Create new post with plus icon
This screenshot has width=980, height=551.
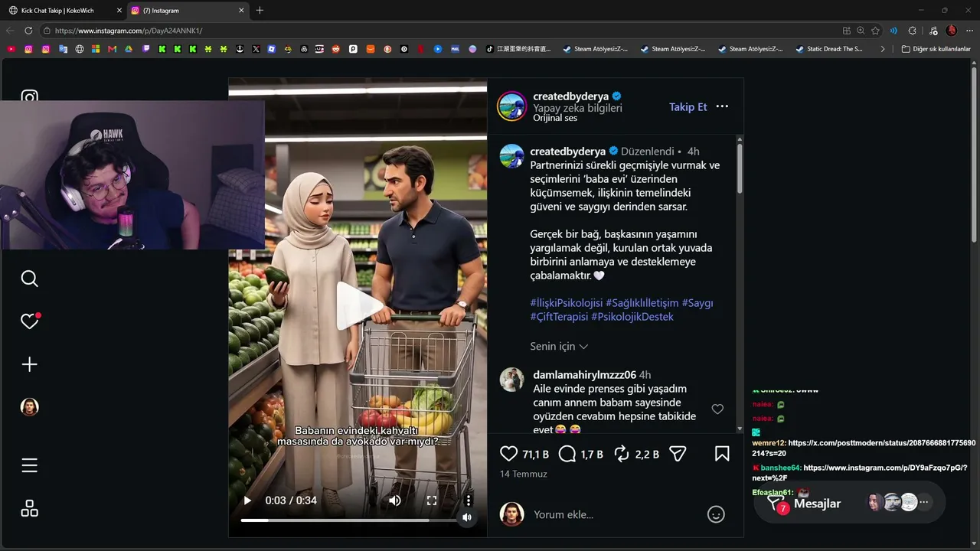click(29, 364)
